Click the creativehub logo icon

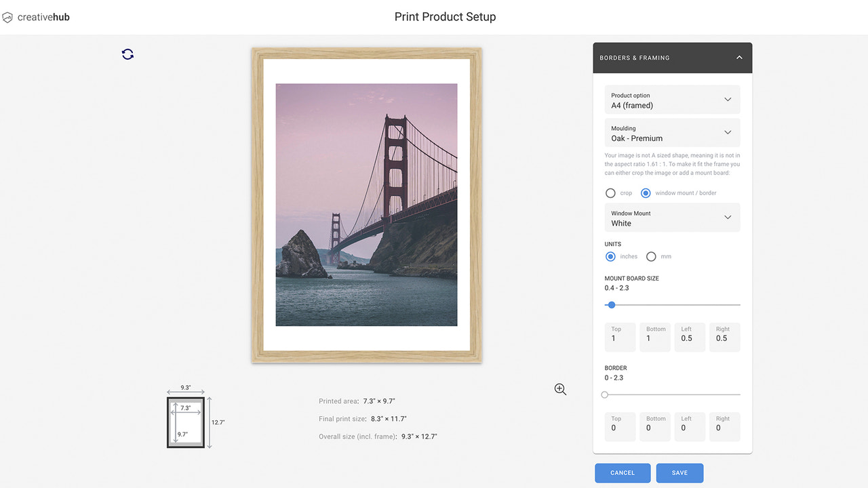pos(7,16)
